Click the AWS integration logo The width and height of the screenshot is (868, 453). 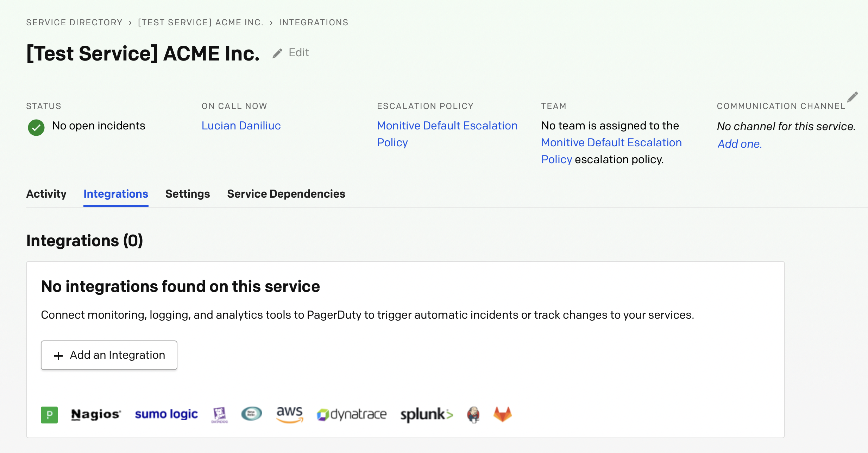[289, 414]
